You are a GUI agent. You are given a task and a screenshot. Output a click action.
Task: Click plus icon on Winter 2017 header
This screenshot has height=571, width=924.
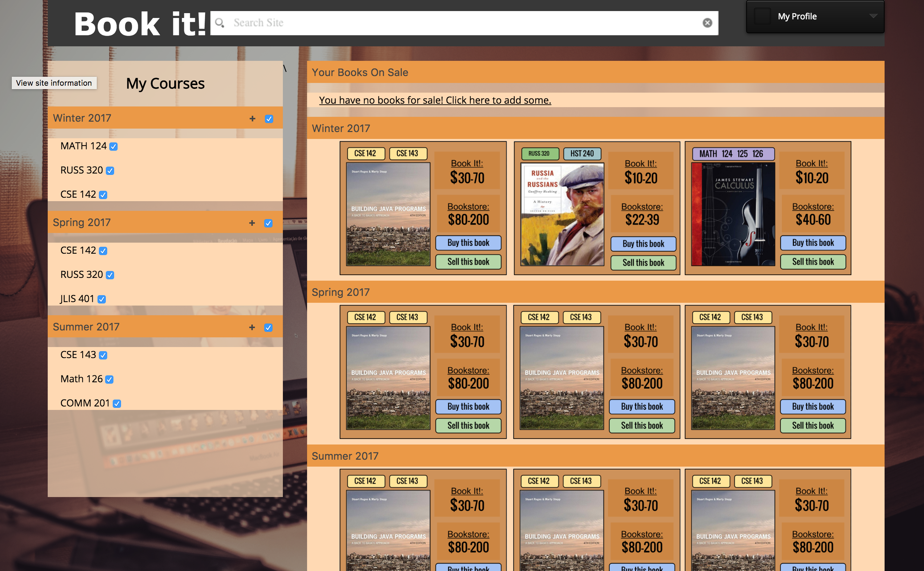[x=252, y=119]
